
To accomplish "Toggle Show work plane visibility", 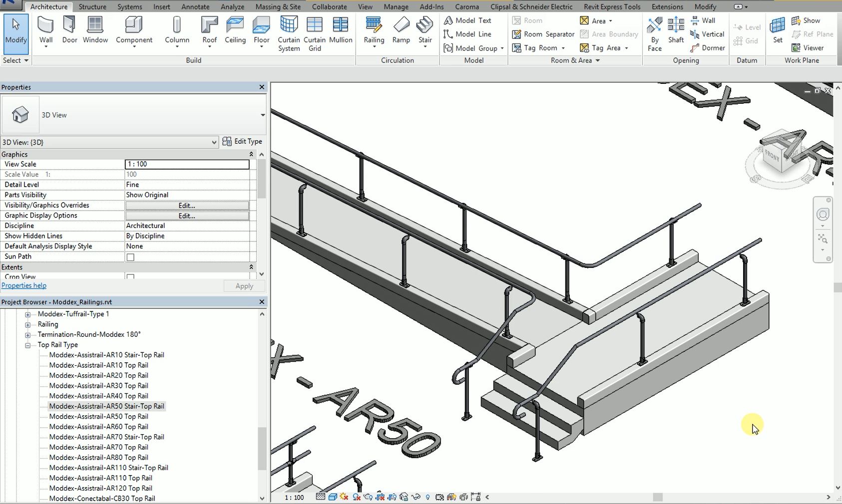I will pyautogui.click(x=806, y=20).
